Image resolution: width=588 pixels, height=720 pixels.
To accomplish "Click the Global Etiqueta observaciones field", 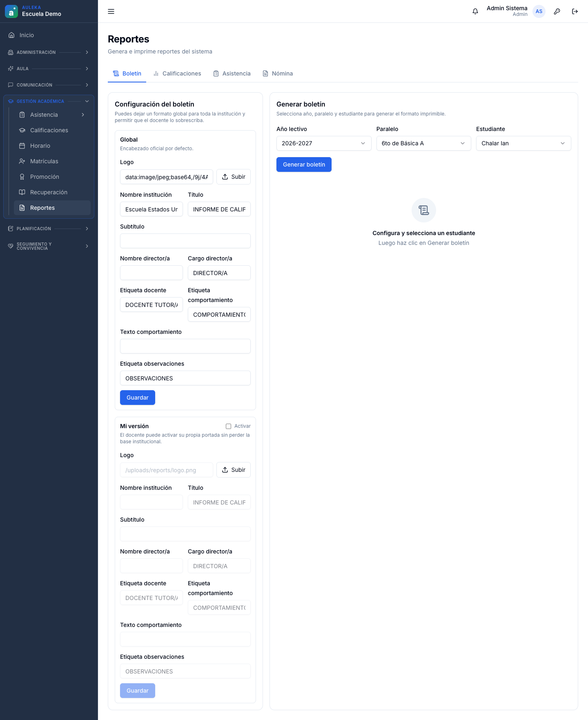I will point(185,378).
